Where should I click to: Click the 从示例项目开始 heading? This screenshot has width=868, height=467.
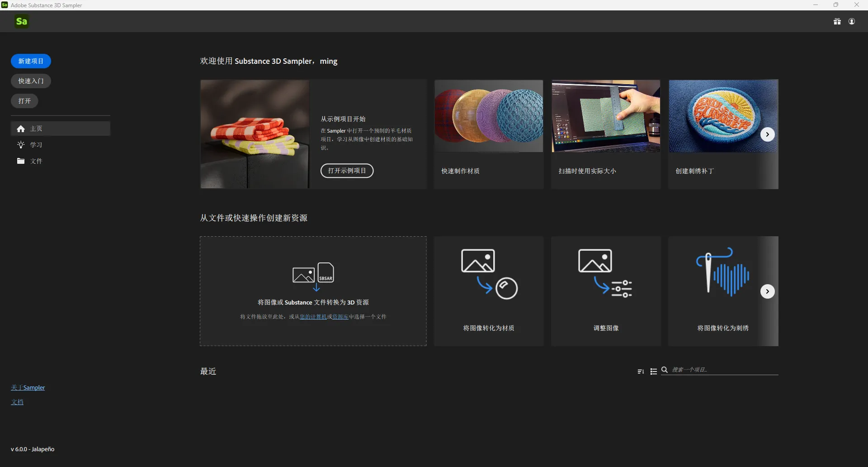(x=343, y=119)
